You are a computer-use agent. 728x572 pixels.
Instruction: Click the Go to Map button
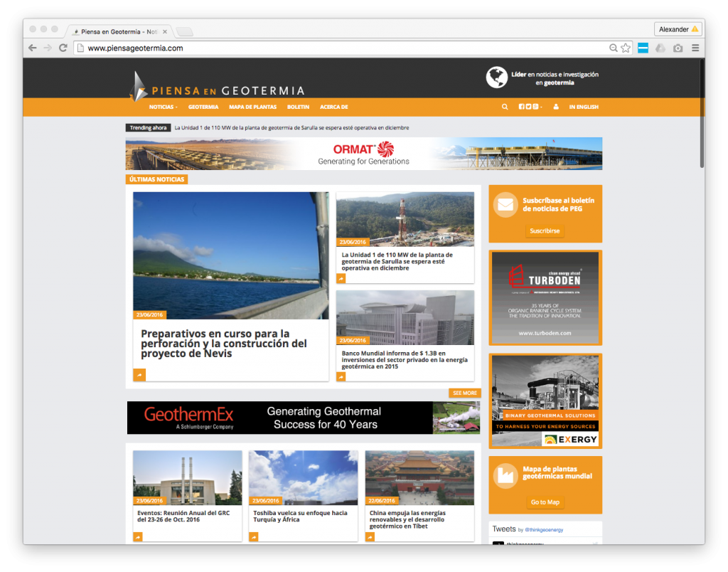[545, 502]
